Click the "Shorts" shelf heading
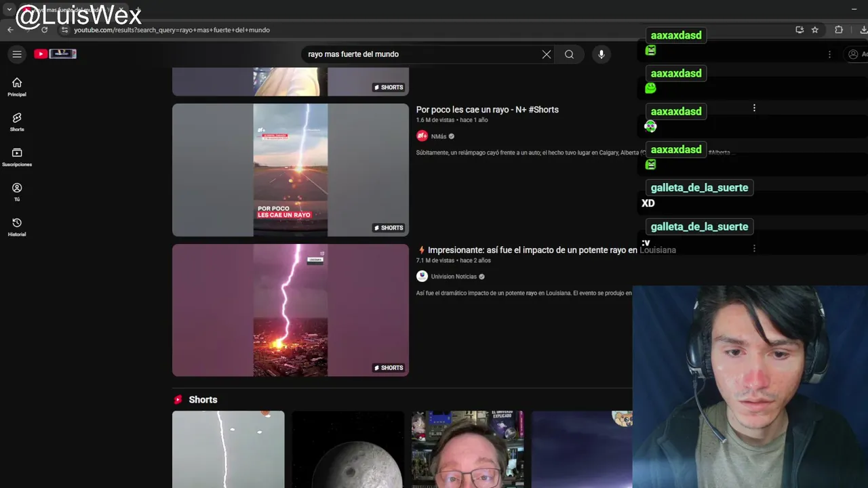This screenshot has height=488, width=868. [203, 400]
